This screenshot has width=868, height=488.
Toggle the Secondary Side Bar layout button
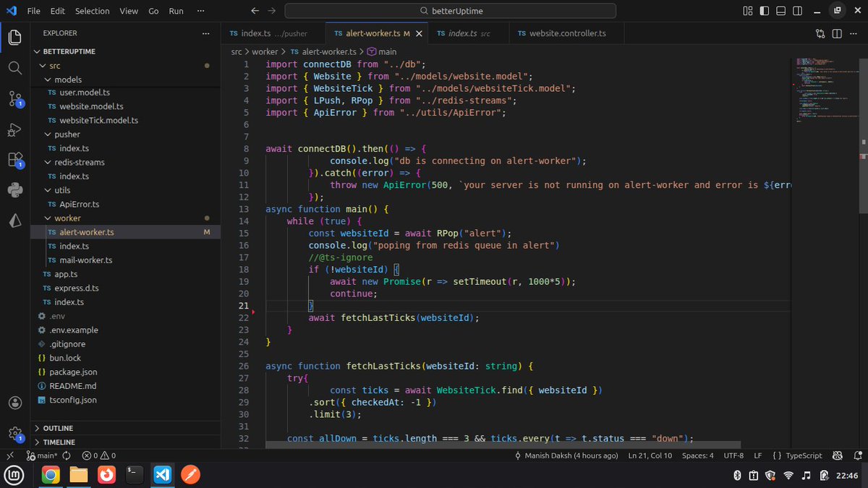coord(799,11)
